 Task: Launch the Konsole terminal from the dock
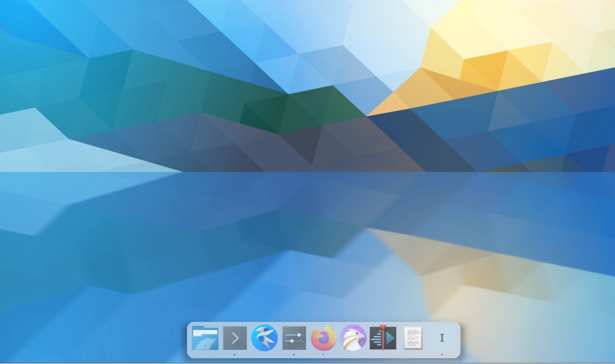pos(235,338)
